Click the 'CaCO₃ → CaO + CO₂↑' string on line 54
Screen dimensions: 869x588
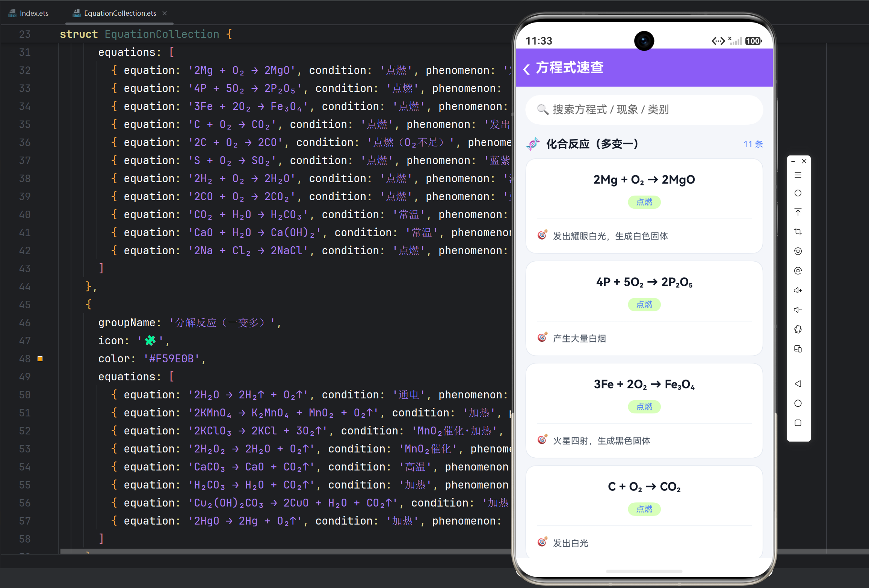coord(251,467)
